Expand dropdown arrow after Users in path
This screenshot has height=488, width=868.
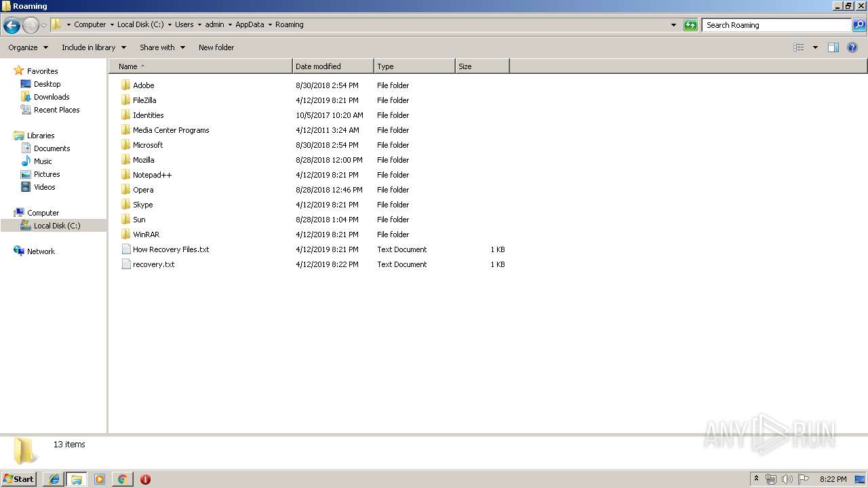pos(199,25)
